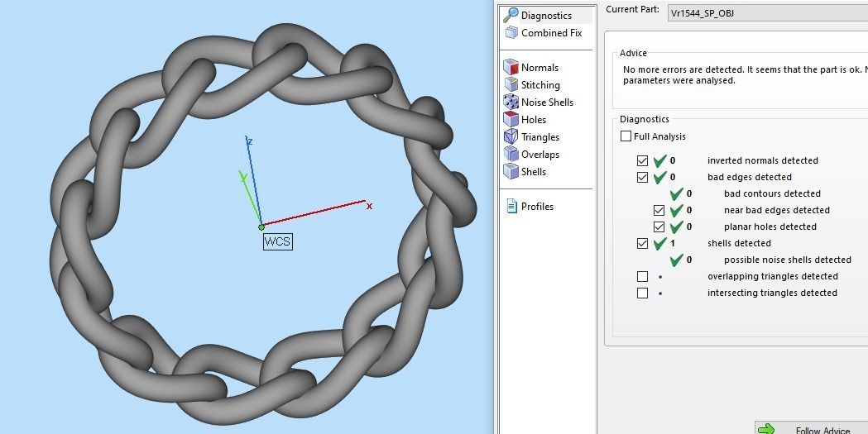Click the green WCS origin point
This screenshot has width=868, height=434.
tap(261, 227)
